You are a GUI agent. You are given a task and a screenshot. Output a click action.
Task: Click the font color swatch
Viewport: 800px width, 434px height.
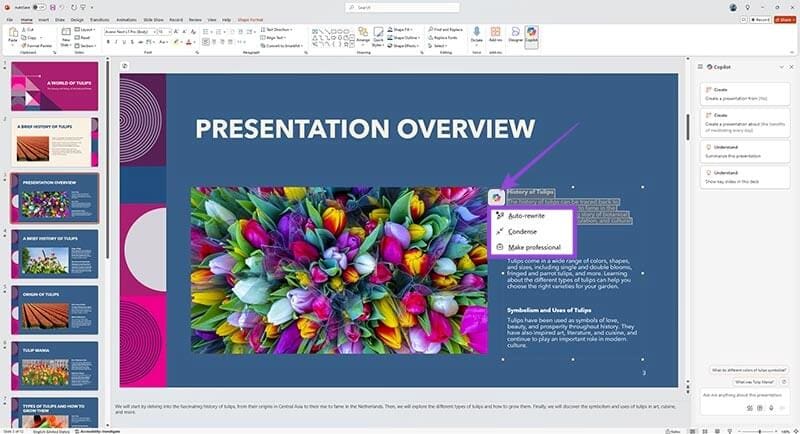(x=188, y=42)
